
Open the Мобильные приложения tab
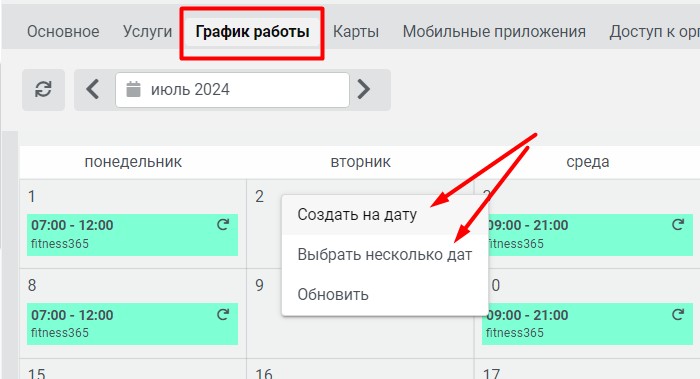tap(494, 32)
